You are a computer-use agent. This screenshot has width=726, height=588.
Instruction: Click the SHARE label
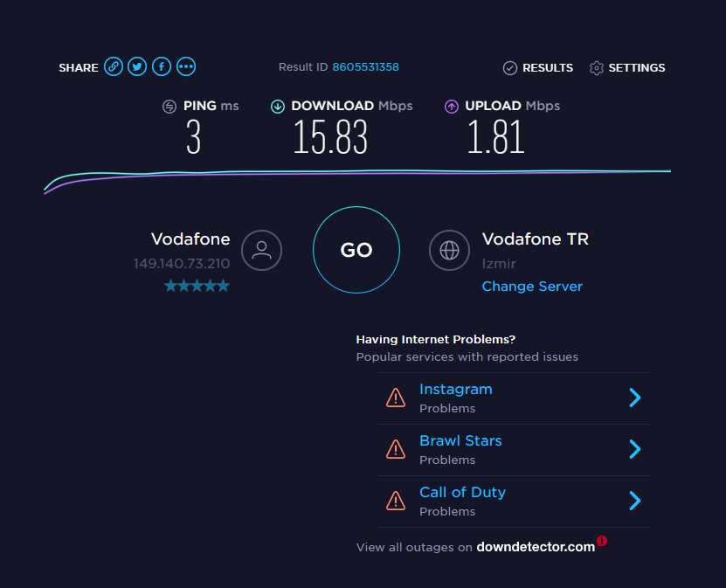click(x=79, y=68)
